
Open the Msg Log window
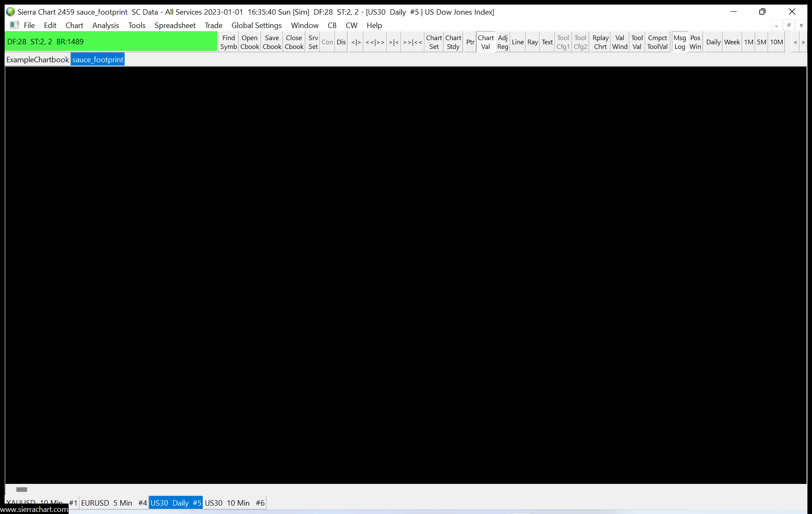pyautogui.click(x=679, y=42)
